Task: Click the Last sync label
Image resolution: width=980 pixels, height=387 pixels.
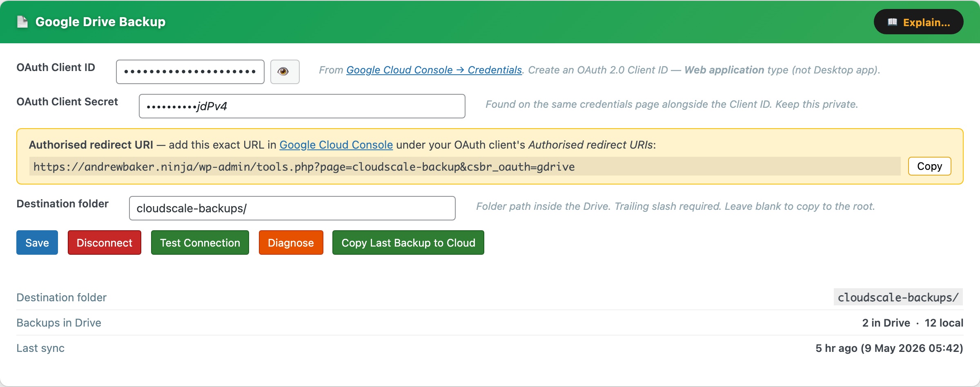Action: click(40, 348)
